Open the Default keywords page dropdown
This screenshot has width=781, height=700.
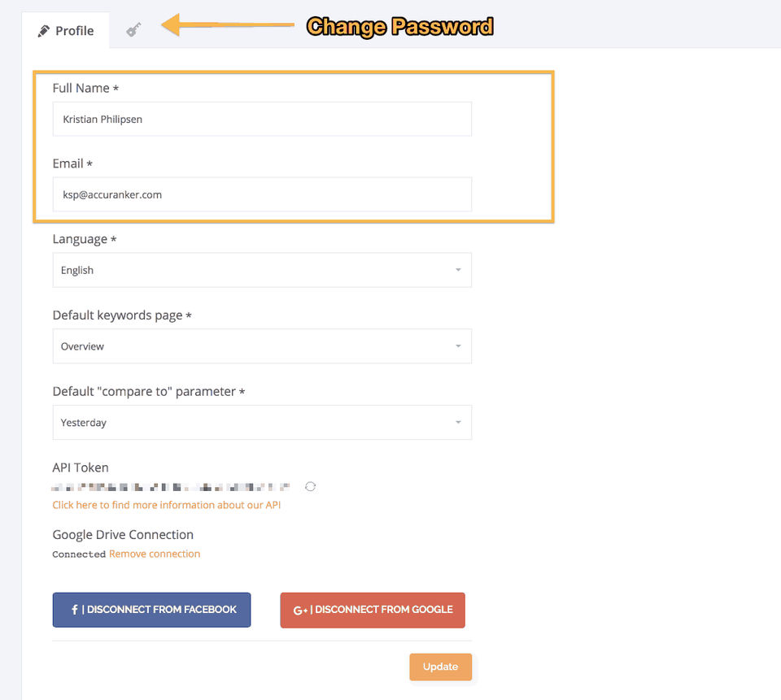click(261, 346)
